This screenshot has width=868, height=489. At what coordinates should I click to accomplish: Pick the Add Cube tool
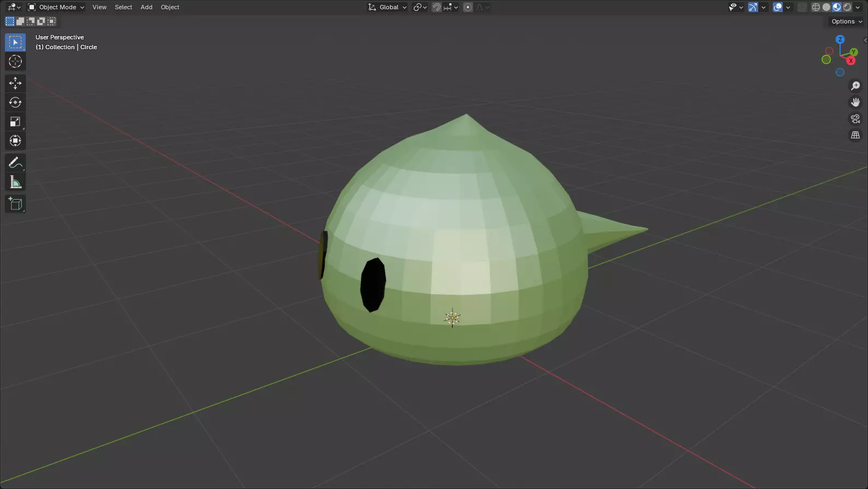15,203
